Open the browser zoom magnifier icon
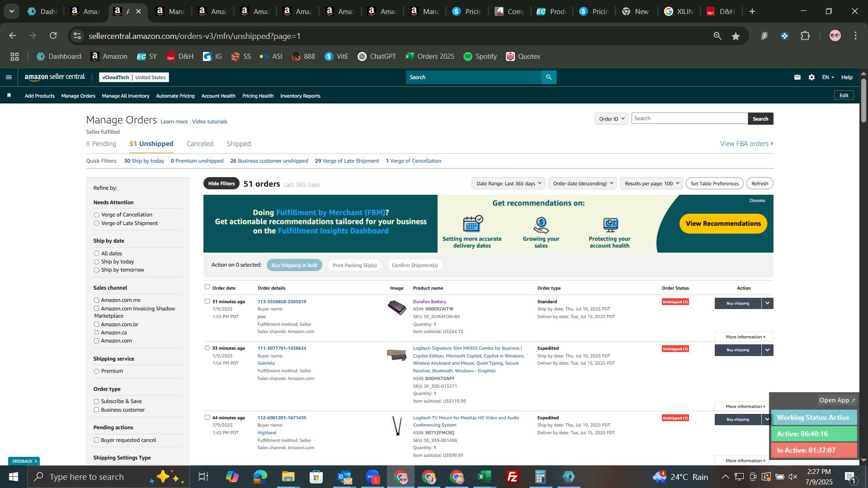The height and width of the screenshot is (488, 868). 717,36
